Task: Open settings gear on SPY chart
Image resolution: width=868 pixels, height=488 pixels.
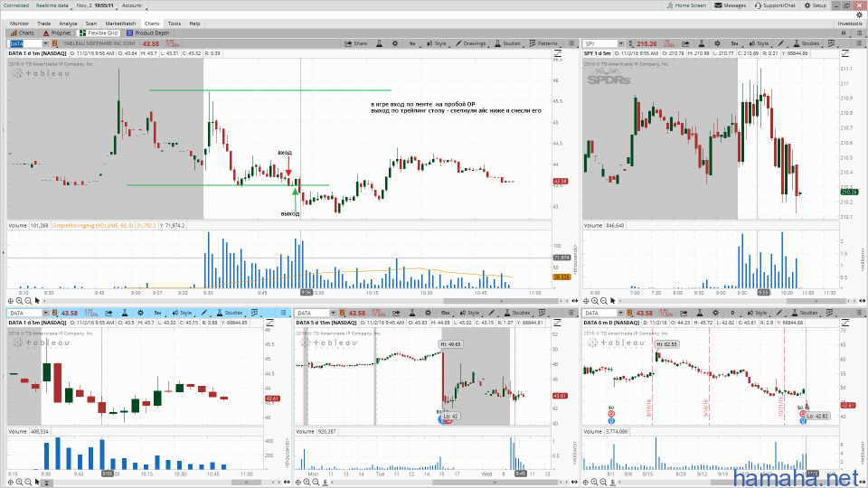Action: pos(717,43)
